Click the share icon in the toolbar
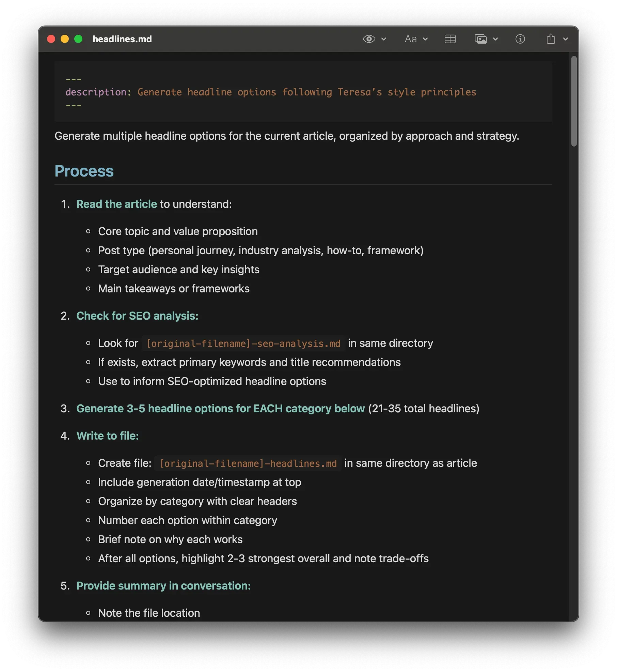 coord(551,39)
